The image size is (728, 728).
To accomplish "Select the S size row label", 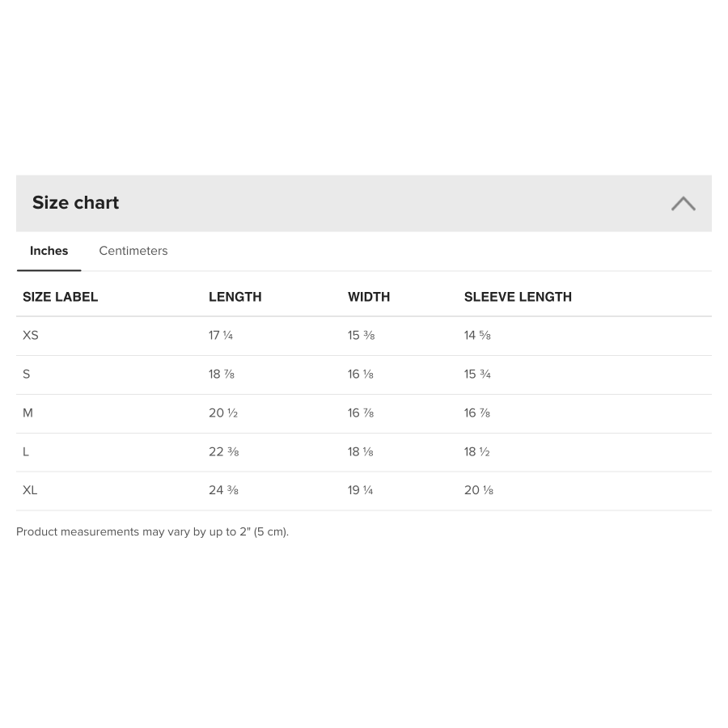I will 27,375.
